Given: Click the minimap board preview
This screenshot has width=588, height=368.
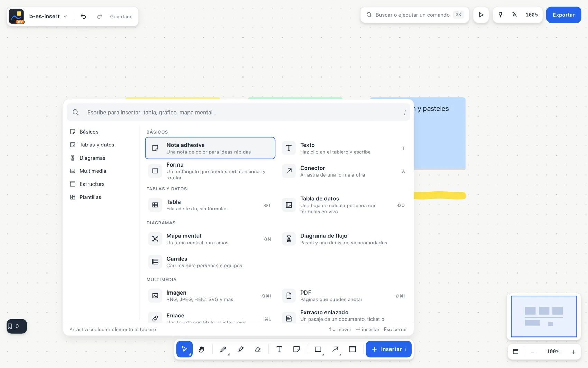Looking at the screenshot, I should pos(544,316).
